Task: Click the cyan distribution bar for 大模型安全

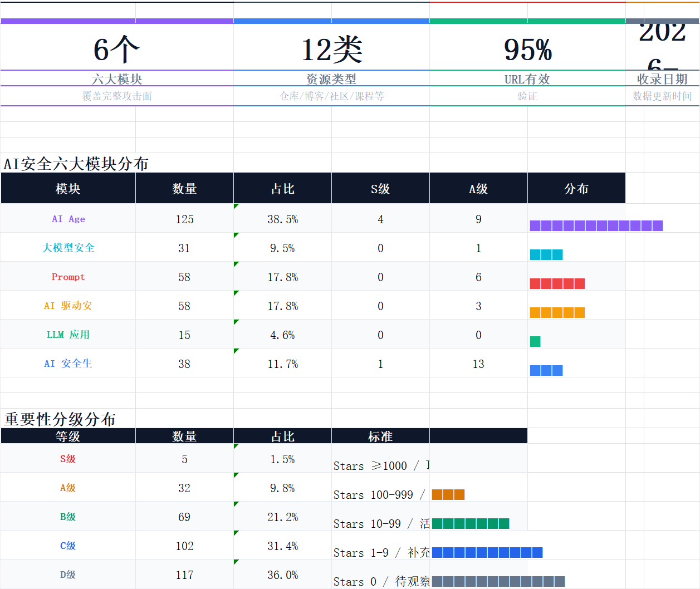Action: (x=546, y=254)
